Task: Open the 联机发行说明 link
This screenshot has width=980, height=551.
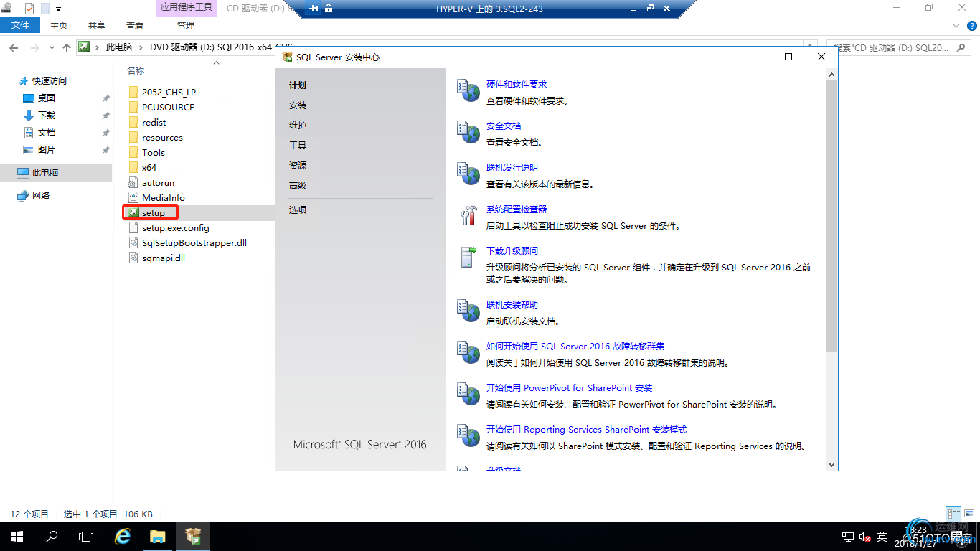Action: [x=512, y=168]
